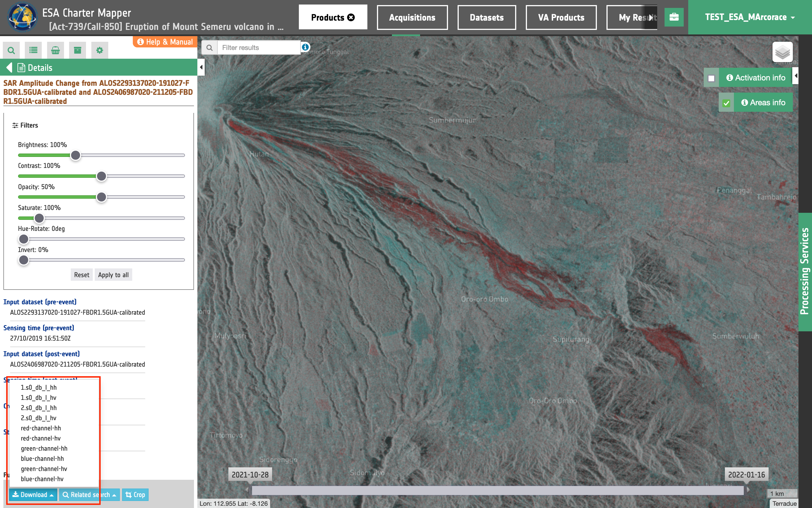The image size is (812, 508).
Task: Open the Processing Services side panel
Action: pyautogui.click(x=805, y=272)
